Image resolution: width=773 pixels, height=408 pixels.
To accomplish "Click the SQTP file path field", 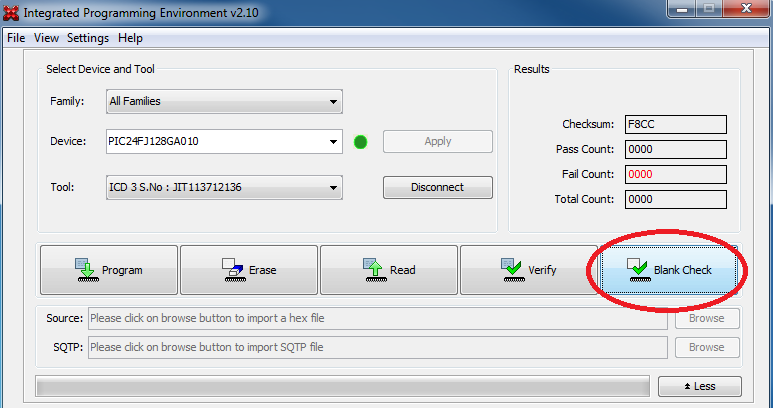I will (x=377, y=348).
